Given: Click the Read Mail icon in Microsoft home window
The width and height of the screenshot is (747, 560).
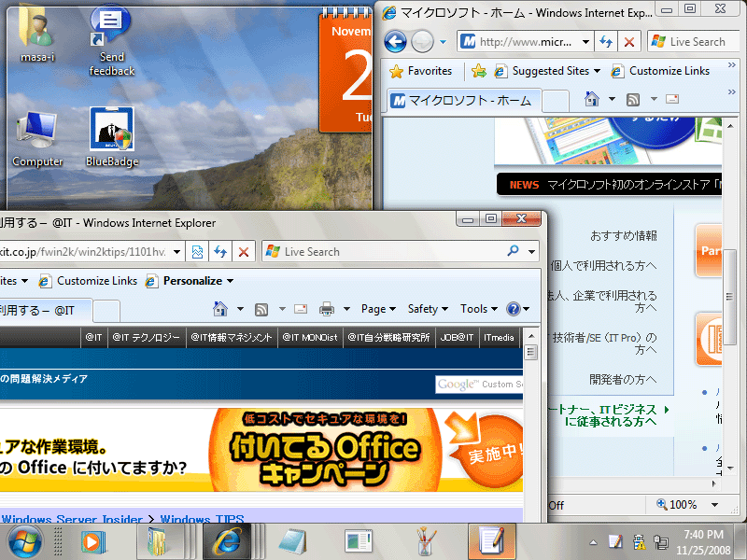Looking at the screenshot, I should coord(672,99).
